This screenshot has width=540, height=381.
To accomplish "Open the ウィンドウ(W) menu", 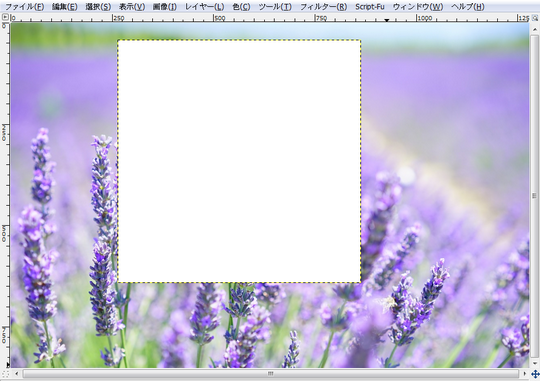I will coord(418,7).
